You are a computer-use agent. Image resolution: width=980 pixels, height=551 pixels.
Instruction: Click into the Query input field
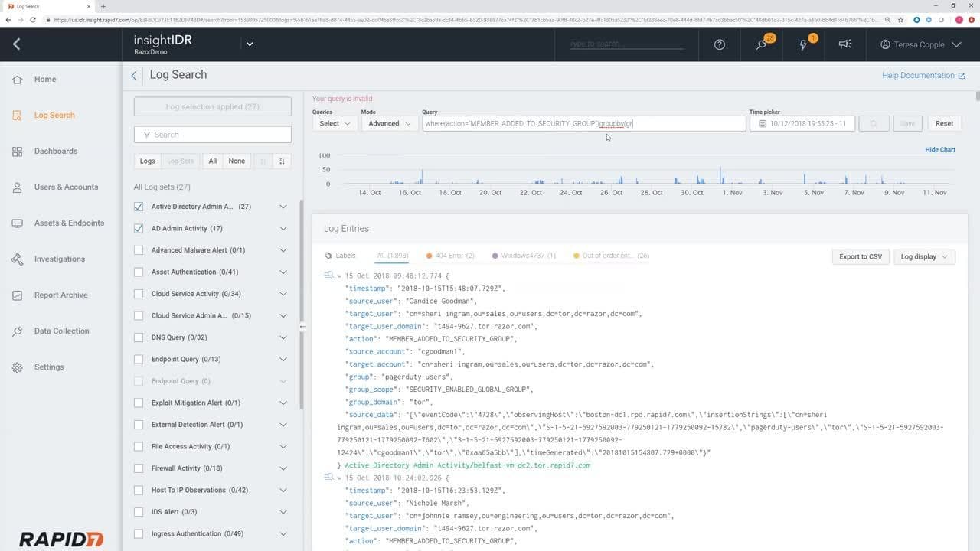tap(584, 123)
